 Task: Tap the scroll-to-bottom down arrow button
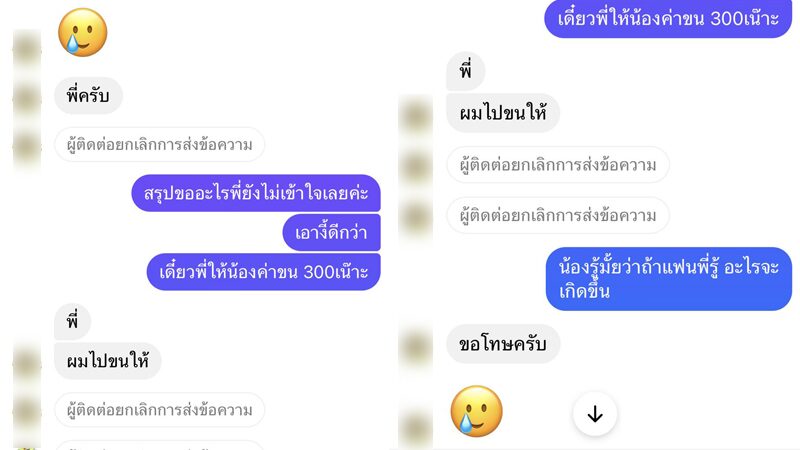595,414
